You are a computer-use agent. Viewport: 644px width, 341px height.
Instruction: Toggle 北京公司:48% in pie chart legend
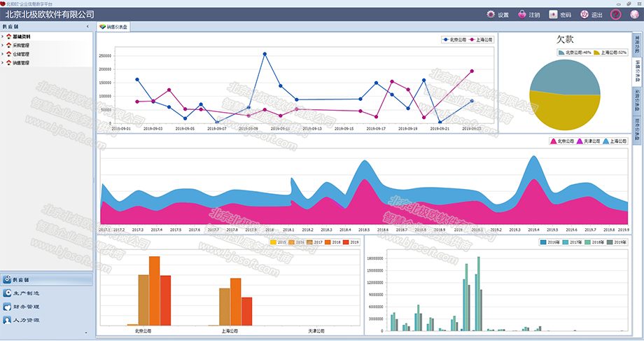point(575,53)
